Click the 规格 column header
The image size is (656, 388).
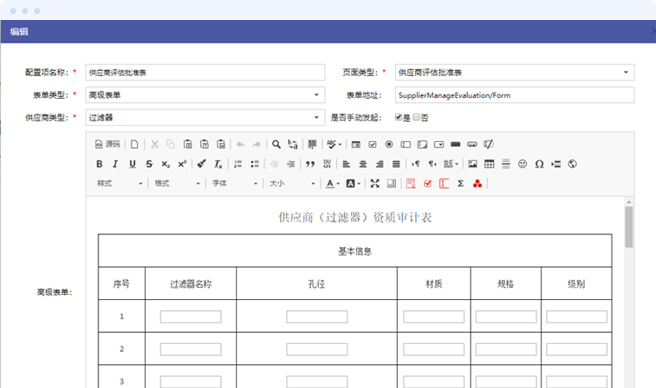coord(505,284)
